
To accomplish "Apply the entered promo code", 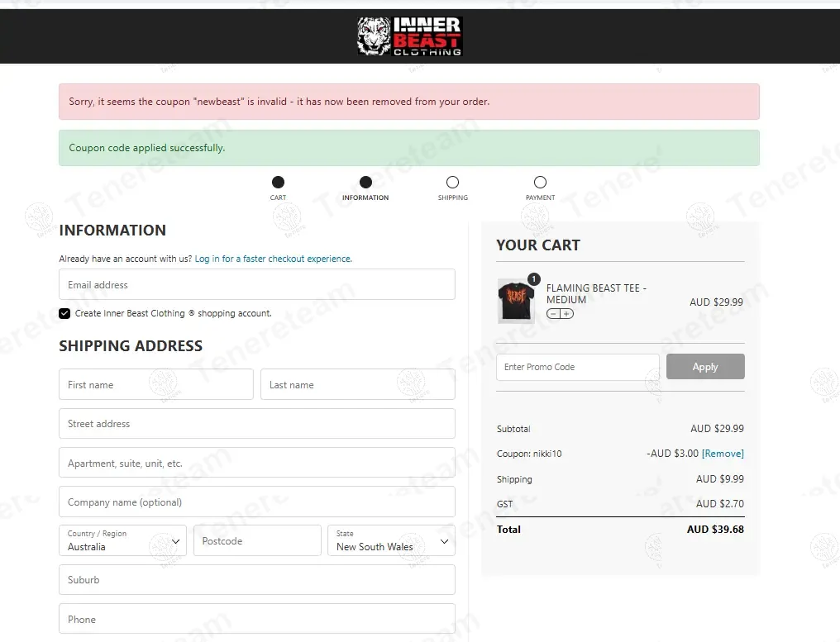I will (x=705, y=367).
